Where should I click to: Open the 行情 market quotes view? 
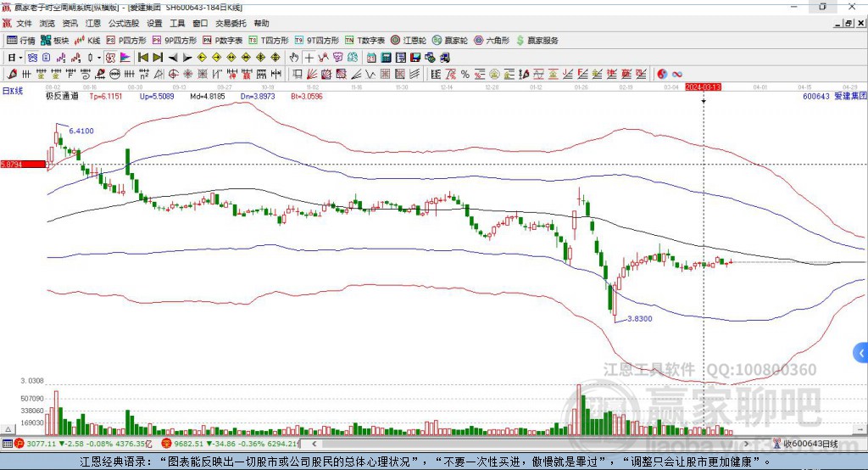click(x=20, y=41)
